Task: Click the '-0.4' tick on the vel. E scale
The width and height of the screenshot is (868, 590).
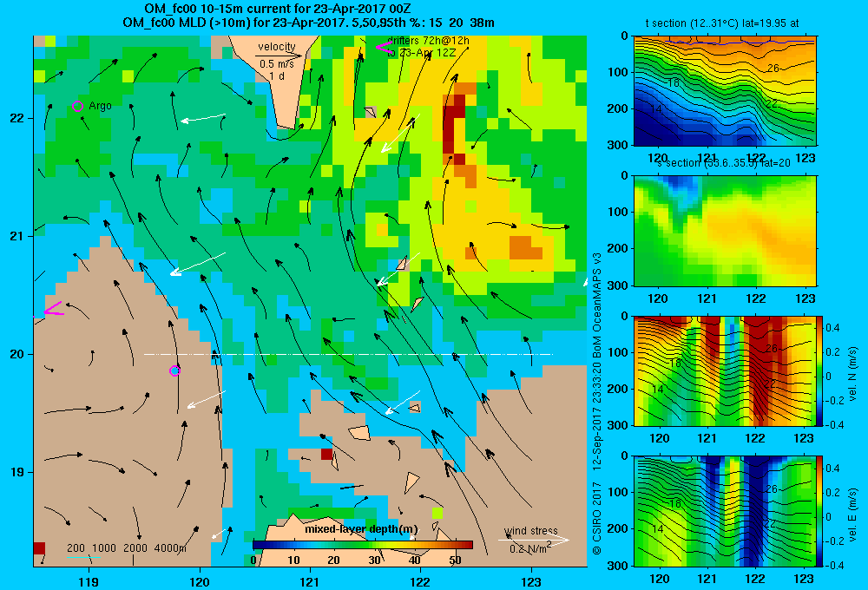Action: tap(835, 565)
